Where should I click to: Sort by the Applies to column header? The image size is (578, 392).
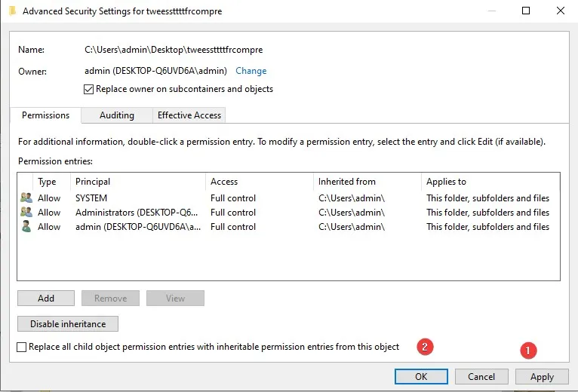pyautogui.click(x=490, y=182)
